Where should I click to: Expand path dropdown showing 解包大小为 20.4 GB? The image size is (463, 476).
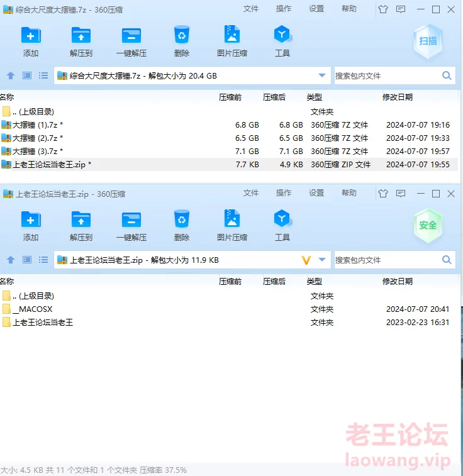323,75
